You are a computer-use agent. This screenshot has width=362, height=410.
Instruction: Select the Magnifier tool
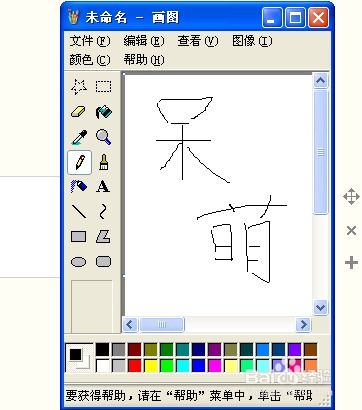pos(103,137)
